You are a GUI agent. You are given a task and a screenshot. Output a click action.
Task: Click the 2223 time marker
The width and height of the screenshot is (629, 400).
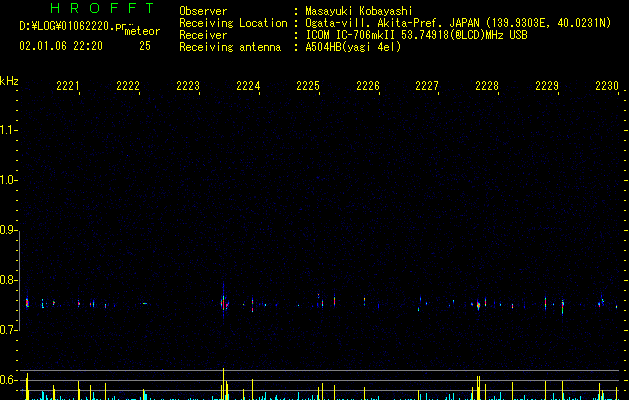click(188, 86)
